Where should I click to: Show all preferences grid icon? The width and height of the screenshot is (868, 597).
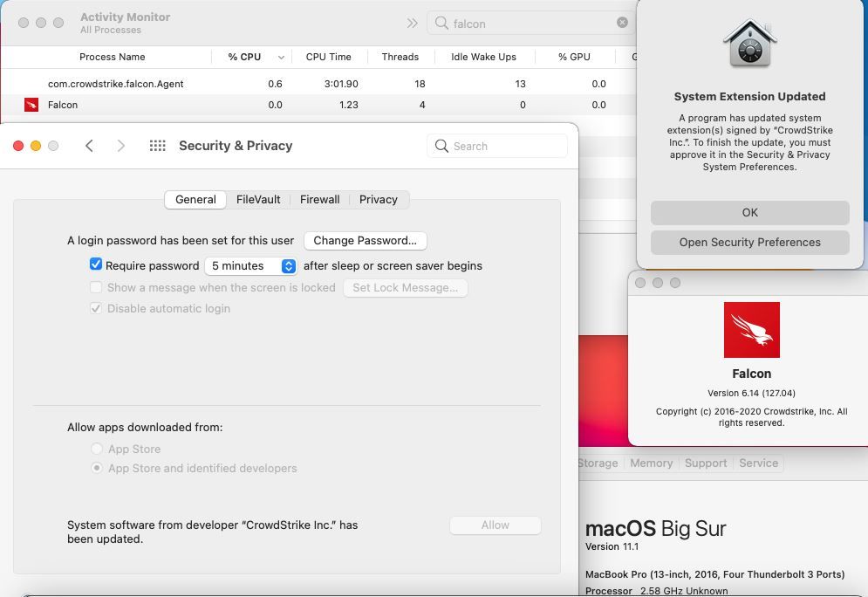[158, 146]
